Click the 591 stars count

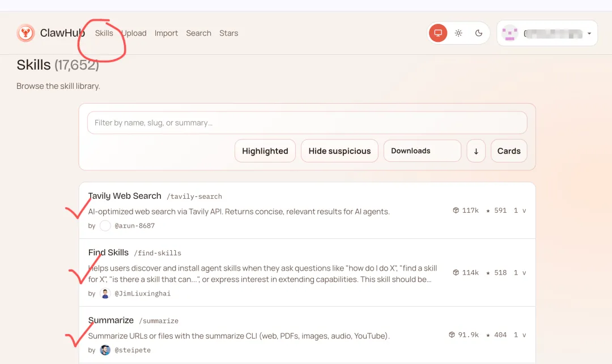[x=500, y=211]
